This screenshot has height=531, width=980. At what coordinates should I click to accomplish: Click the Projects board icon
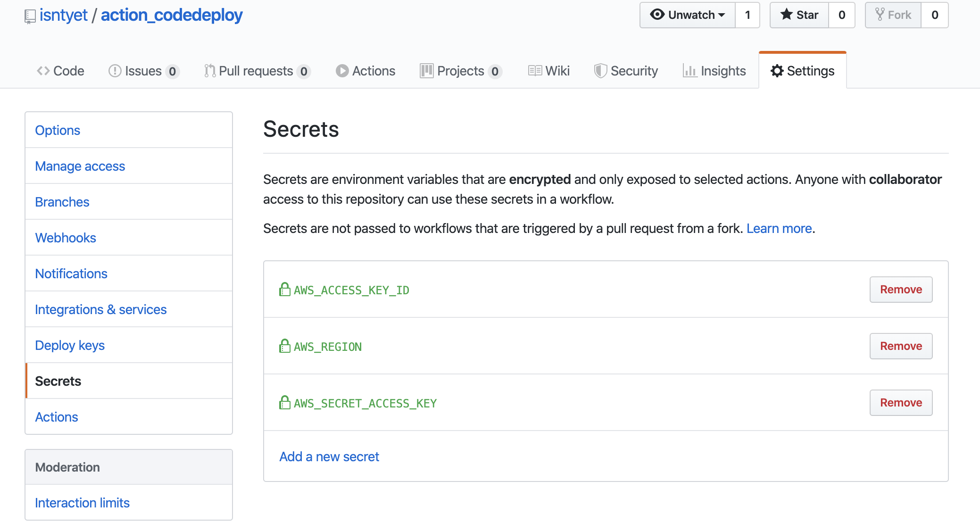click(x=427, y=71)
